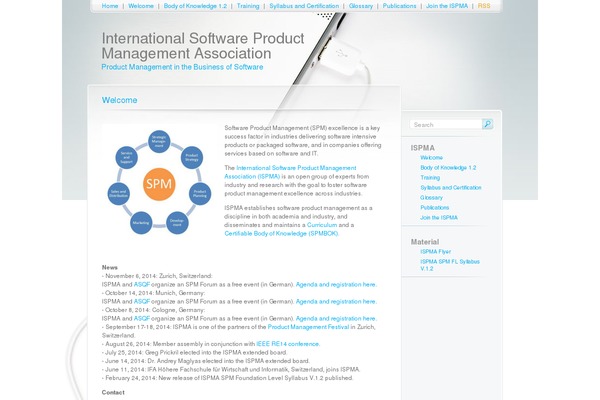Click the orange RSS link
Image resolution: width=600 pixels, height=400 pixels.
pyautogui.click(x=484, y=6)
